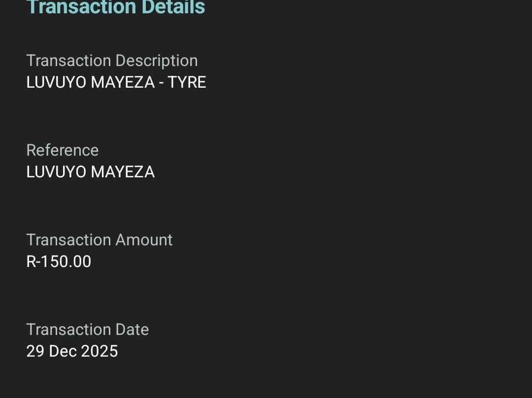Click the 29 Dec 2025 date value
The width and height of the screenshot is (532, 398).
[72, 351]
